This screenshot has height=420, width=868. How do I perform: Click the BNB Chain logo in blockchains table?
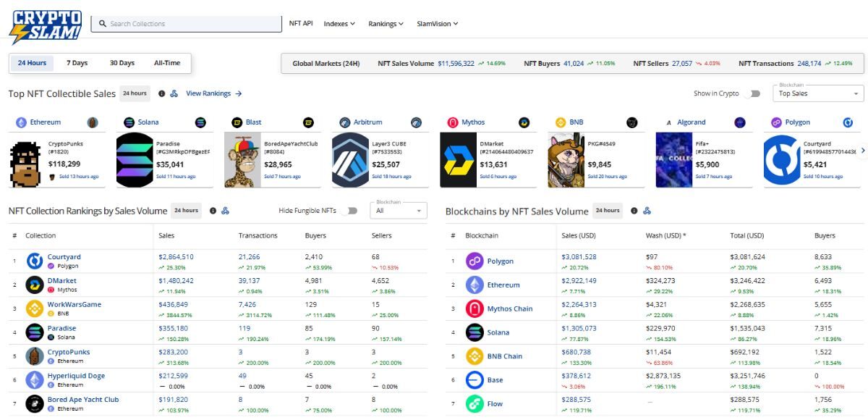tap(475, 356)
